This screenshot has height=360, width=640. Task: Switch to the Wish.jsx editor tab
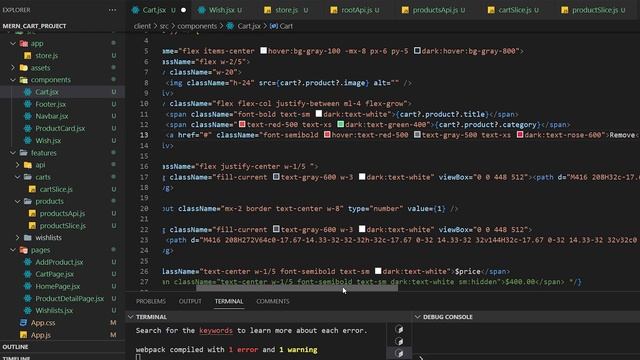221,10
